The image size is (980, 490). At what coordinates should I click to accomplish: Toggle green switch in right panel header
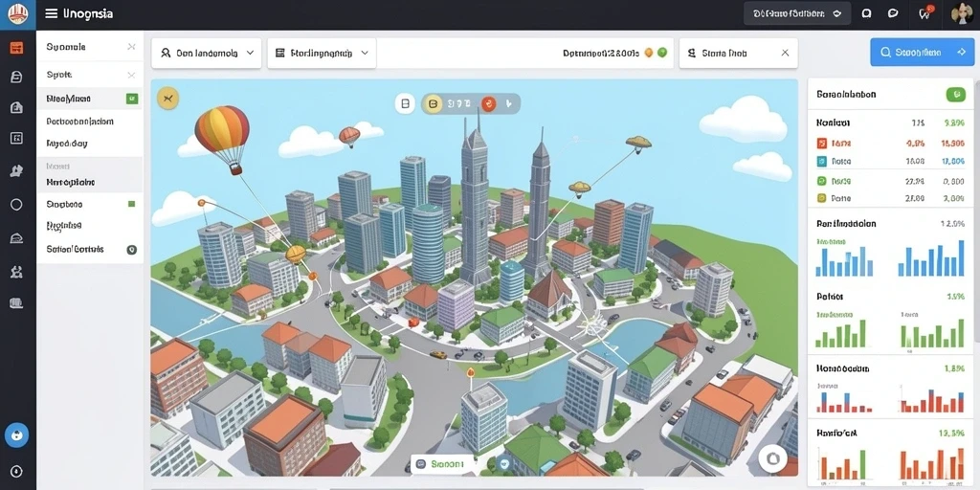coord(956,95)
